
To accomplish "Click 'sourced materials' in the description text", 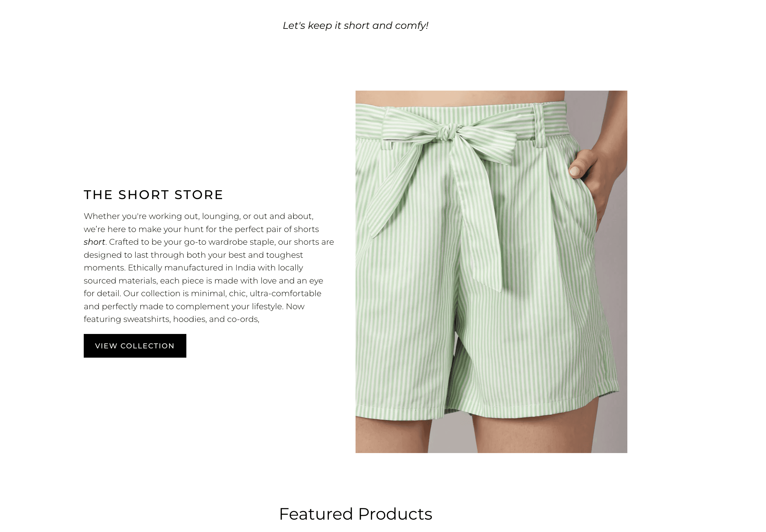I will point(120,281).
